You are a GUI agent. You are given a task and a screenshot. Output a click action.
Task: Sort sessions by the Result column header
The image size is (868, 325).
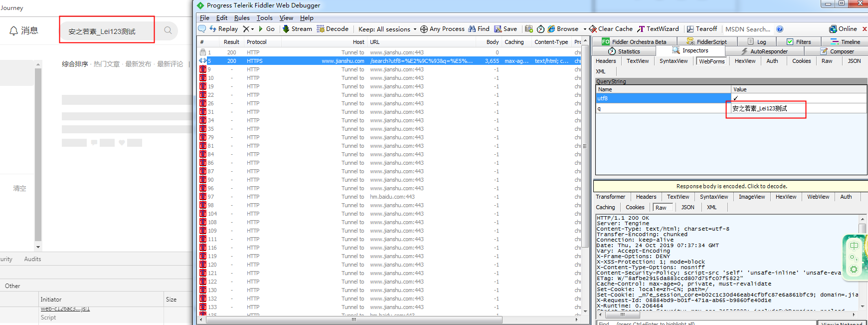coord(231,42)
